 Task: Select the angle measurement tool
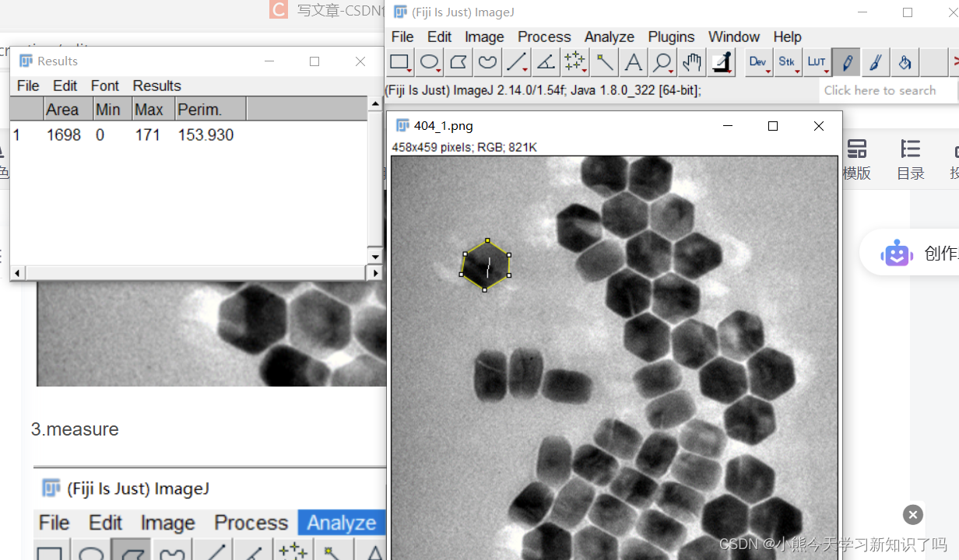tap(546, 62)
